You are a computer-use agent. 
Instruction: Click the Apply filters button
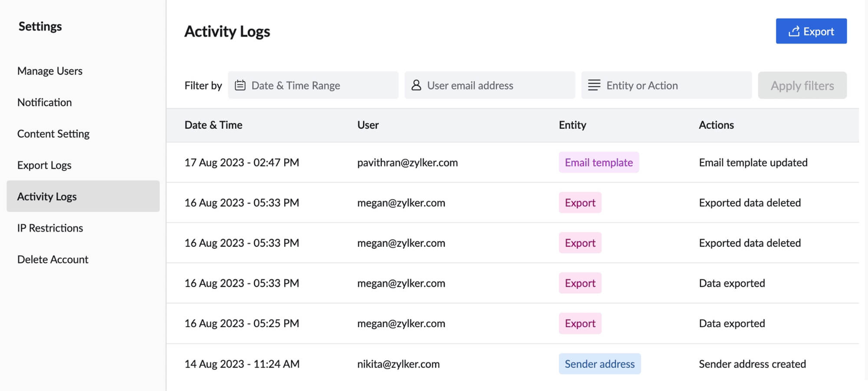(802, 85)
